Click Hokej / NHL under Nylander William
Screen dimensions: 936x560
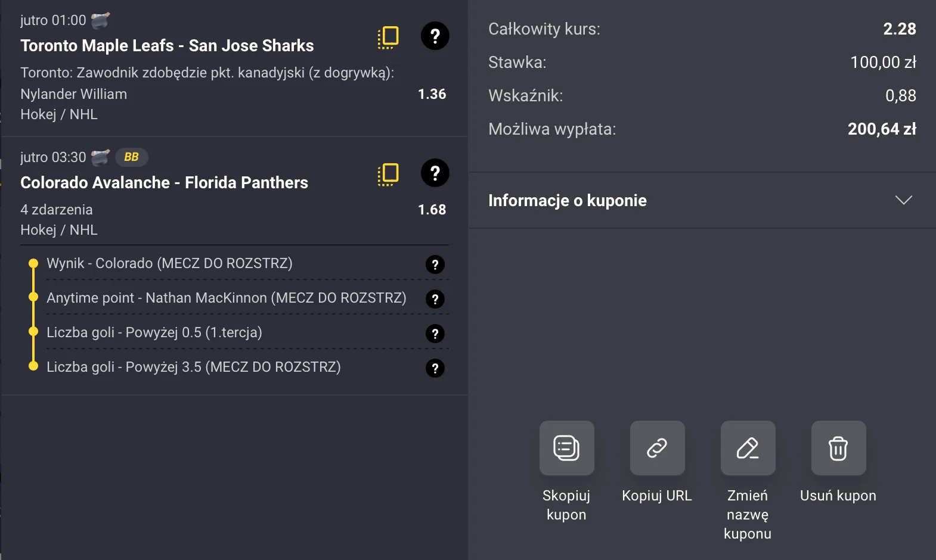point(59,114)
